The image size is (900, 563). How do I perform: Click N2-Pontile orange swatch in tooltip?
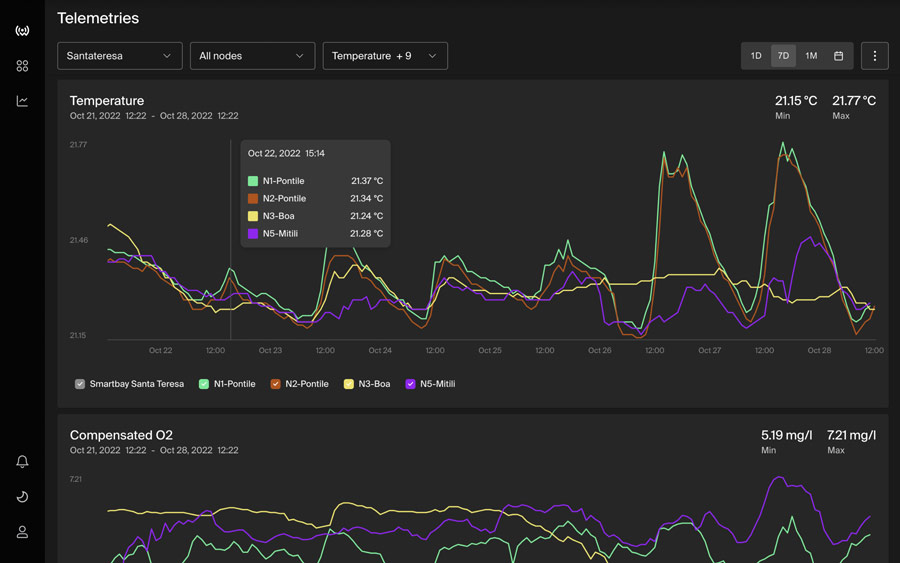click(253, 199)
